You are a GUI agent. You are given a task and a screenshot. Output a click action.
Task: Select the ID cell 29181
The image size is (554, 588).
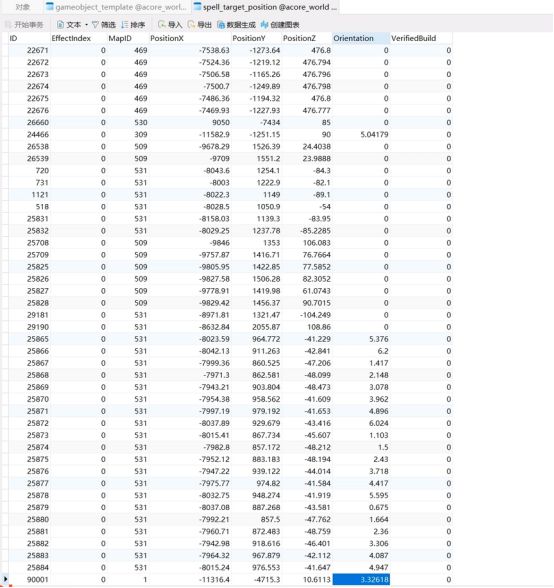[38, 315]
